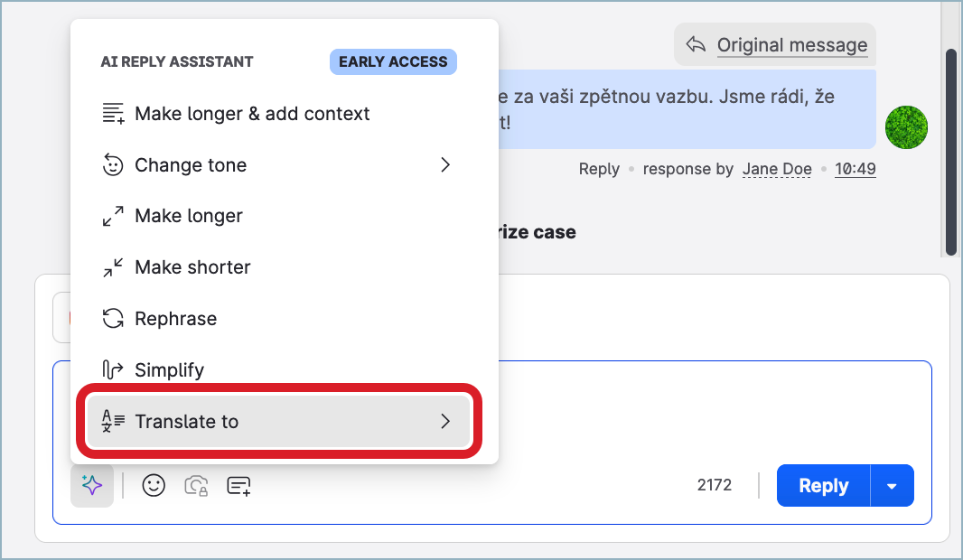Open the Reply button dropdown arrow
The width and height of the screenshot is (963, 560).
pos(892,486)
